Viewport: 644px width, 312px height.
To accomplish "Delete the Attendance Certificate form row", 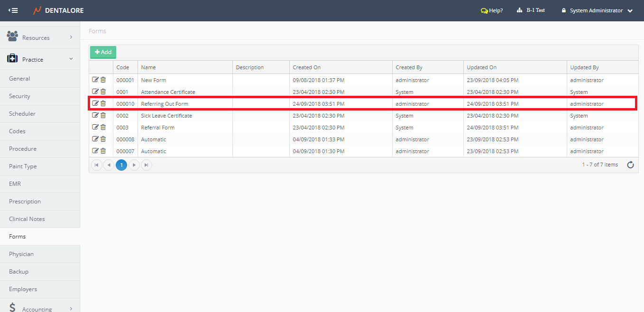I will point(103,92).
